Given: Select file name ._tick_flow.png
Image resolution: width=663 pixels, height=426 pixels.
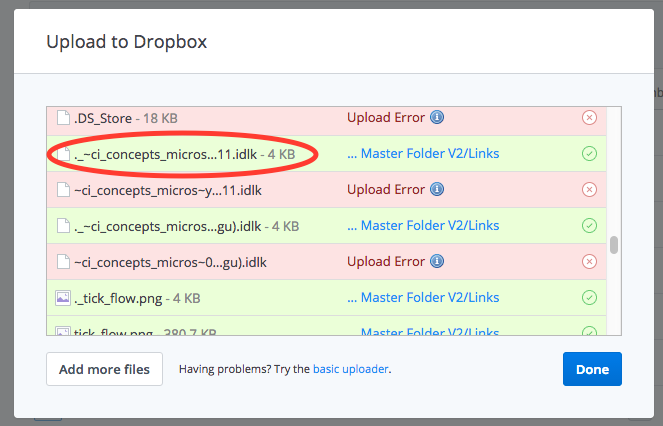Looking at the screenshot, I should (118, 299).
